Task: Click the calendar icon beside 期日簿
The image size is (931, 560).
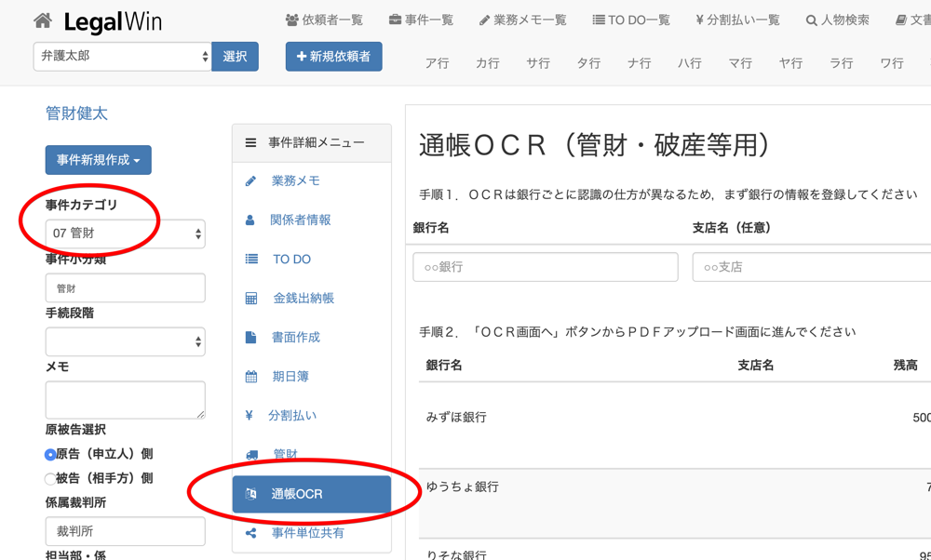Action: (x=251, y=377)
